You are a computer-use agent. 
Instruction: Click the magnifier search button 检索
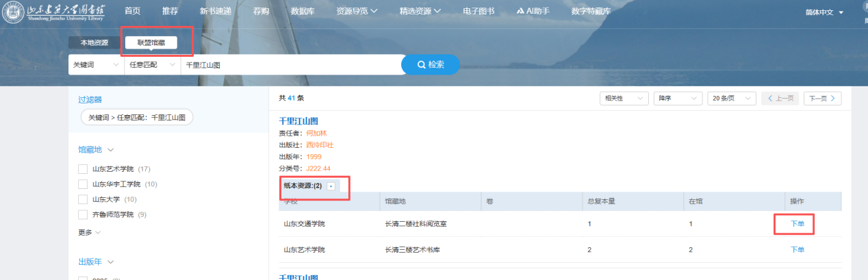(430, 64)
